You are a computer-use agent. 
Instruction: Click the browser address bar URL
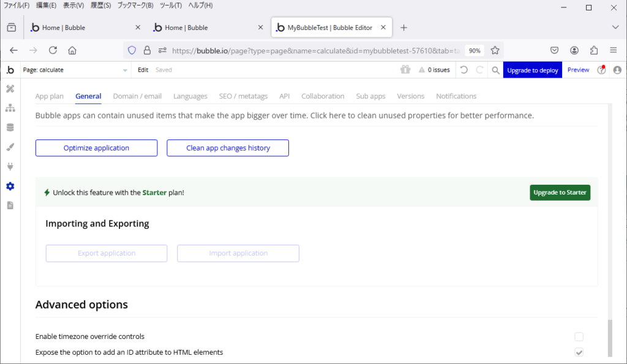tap(316, 51)
